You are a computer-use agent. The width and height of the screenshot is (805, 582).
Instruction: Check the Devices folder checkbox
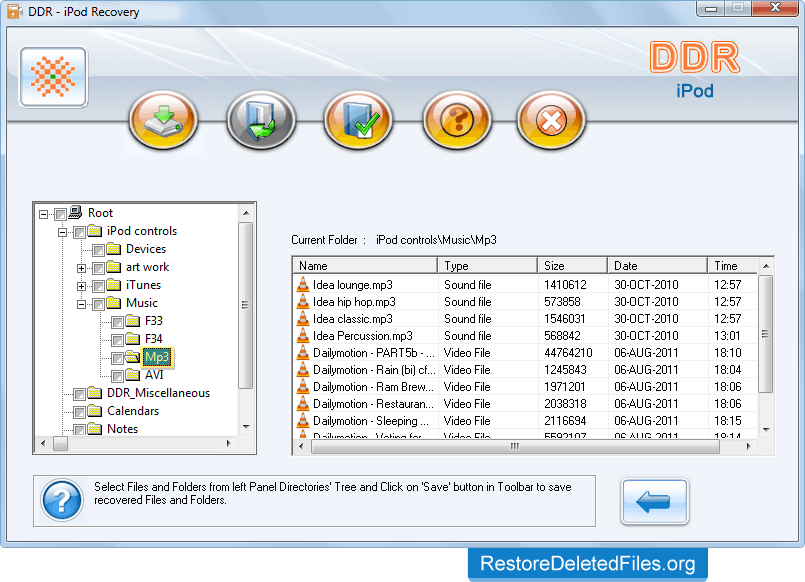coord(99,250)
